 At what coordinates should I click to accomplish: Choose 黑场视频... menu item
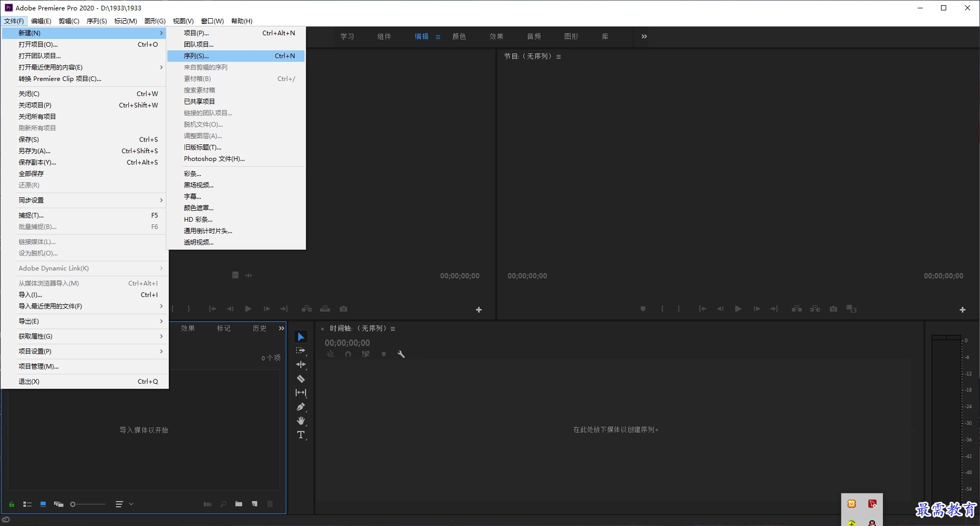click(236, 185)
